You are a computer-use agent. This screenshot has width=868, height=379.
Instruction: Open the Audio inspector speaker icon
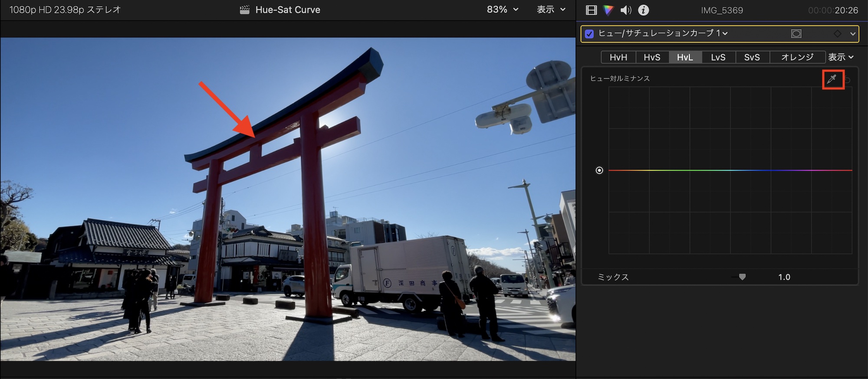coord(626,10)
